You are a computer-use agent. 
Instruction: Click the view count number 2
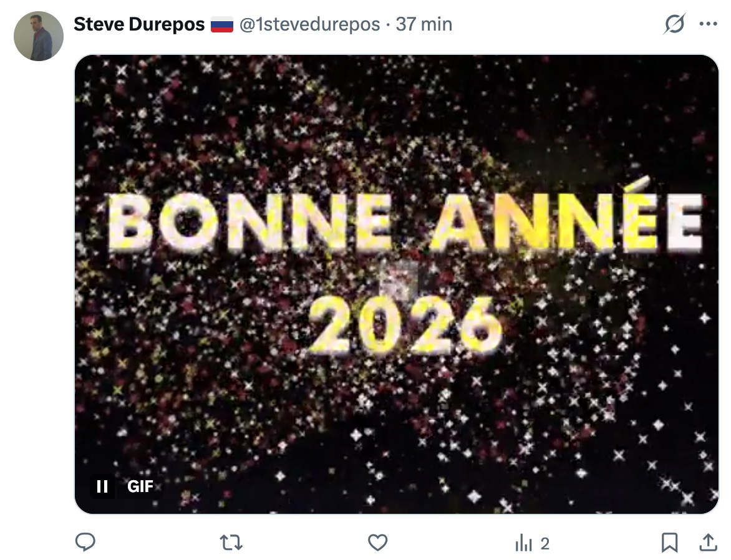click(545, 544)
